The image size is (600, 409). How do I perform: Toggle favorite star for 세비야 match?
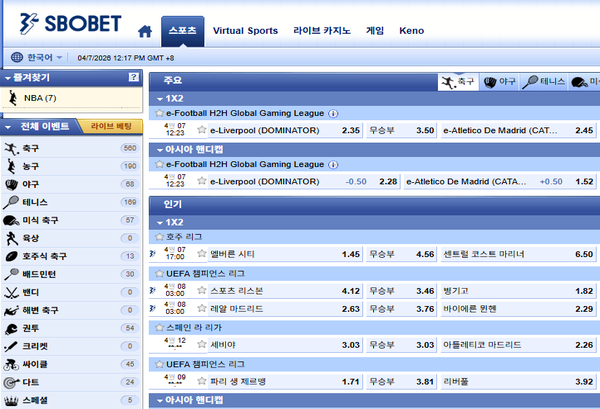click(201, 344)
